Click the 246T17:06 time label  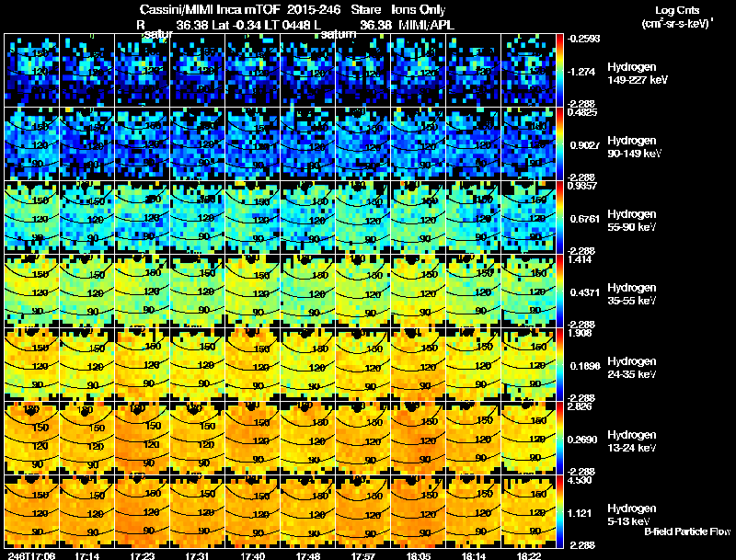click(x=31, y=555)
